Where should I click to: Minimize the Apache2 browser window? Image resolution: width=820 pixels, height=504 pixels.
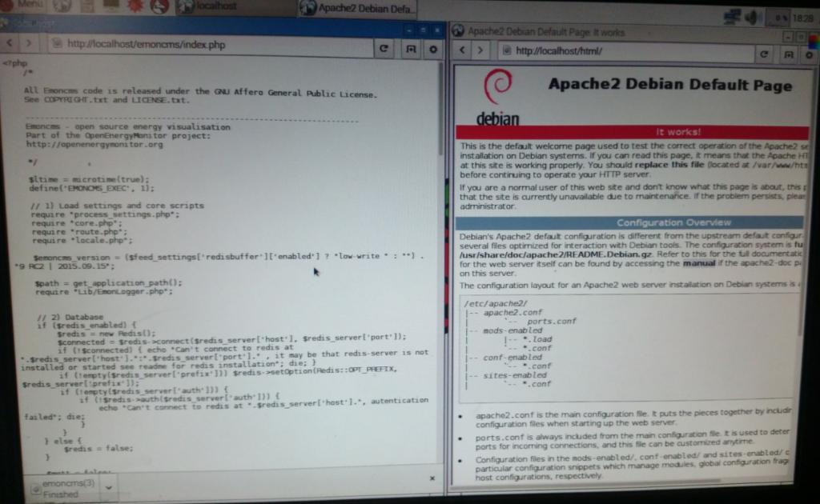coord(788,36)
